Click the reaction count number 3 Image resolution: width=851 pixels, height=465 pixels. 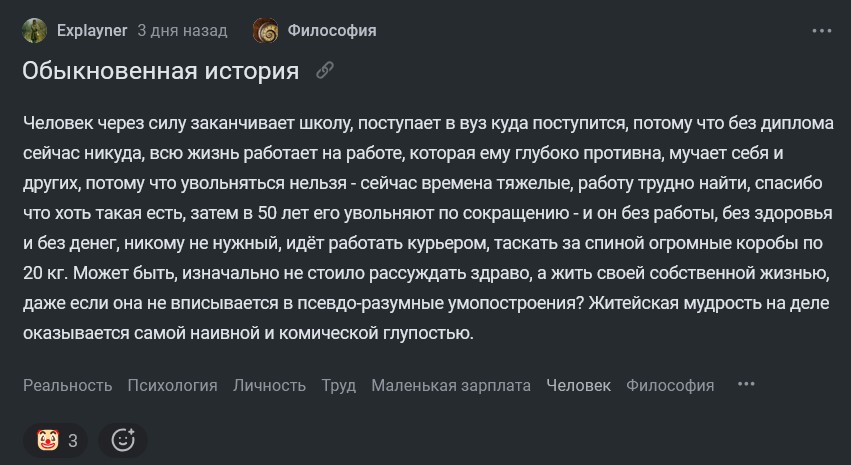coord(73,441)
